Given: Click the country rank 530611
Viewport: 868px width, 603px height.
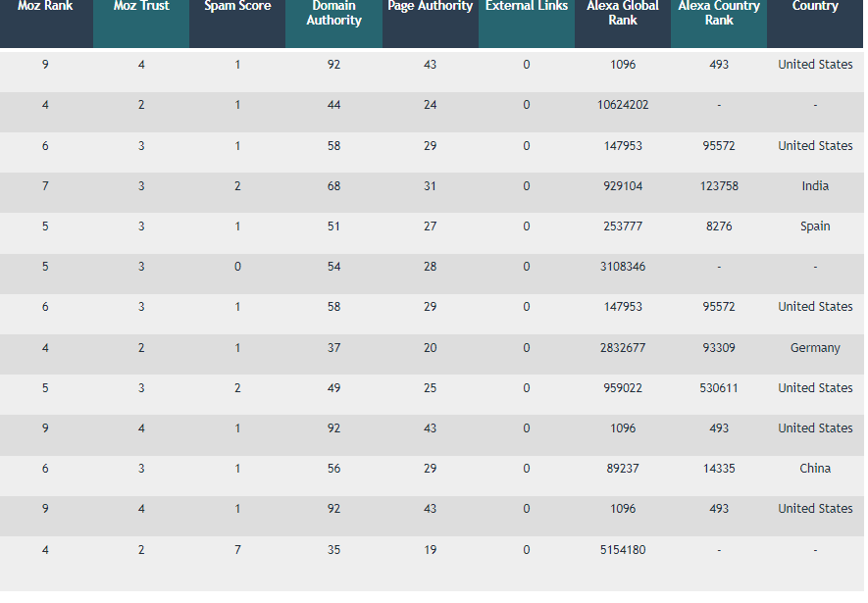Looking at the screenshot, I should pos(719,388).
